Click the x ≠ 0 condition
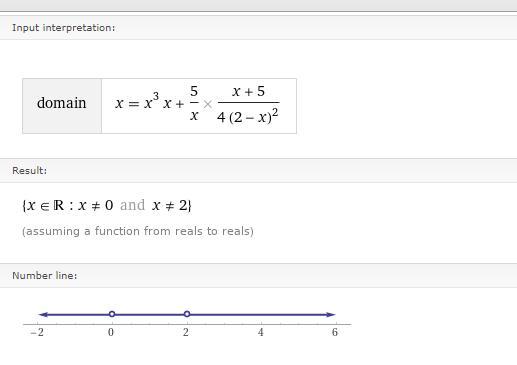Viewport: 517px width, 365px height. coord(96,205)
